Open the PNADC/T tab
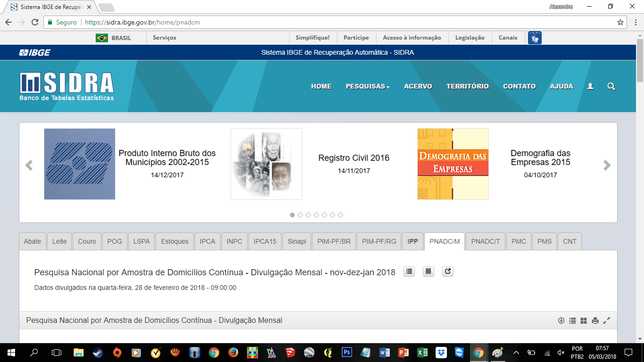 (486, 241)
